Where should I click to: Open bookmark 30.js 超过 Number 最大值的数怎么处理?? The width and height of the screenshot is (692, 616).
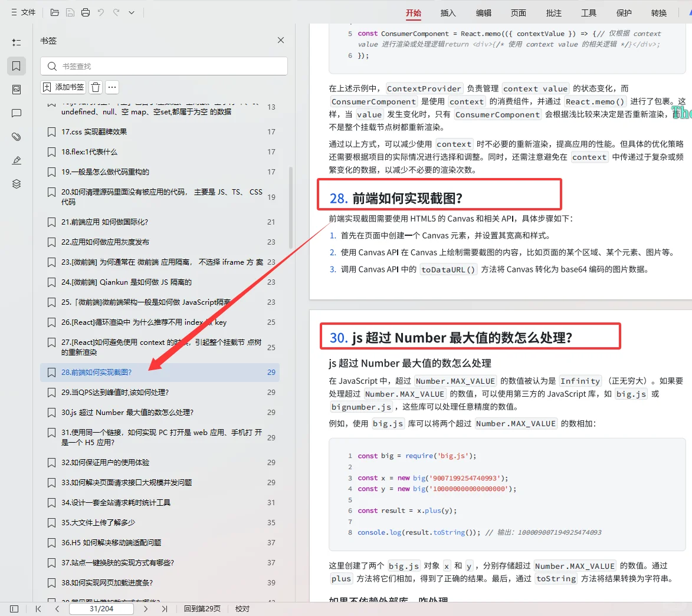160,412
